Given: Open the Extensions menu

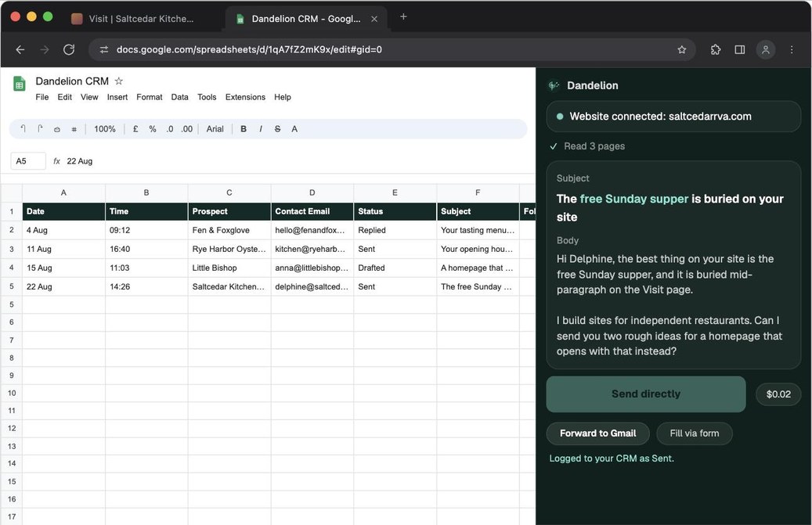Looking at the screenshot, I should [245, 97].
